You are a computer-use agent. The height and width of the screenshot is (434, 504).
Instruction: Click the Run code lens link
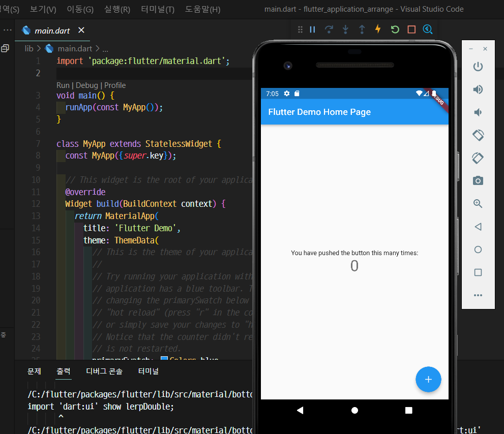tap(63, 85)
